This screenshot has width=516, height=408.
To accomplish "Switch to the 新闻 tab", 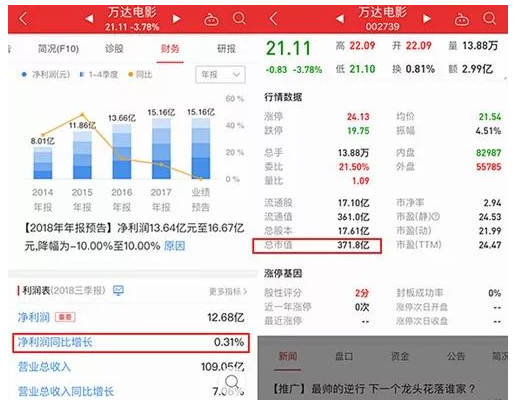I will click(x=288, y=356).
